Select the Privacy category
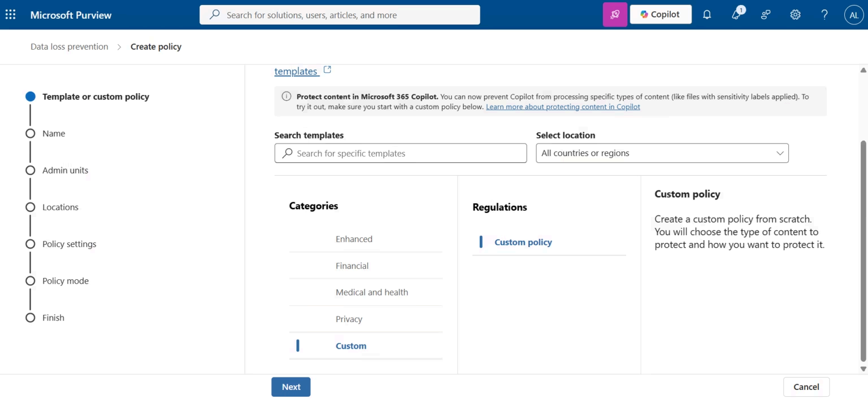This screenshot has width=868, height=399. tap(366, 319)
